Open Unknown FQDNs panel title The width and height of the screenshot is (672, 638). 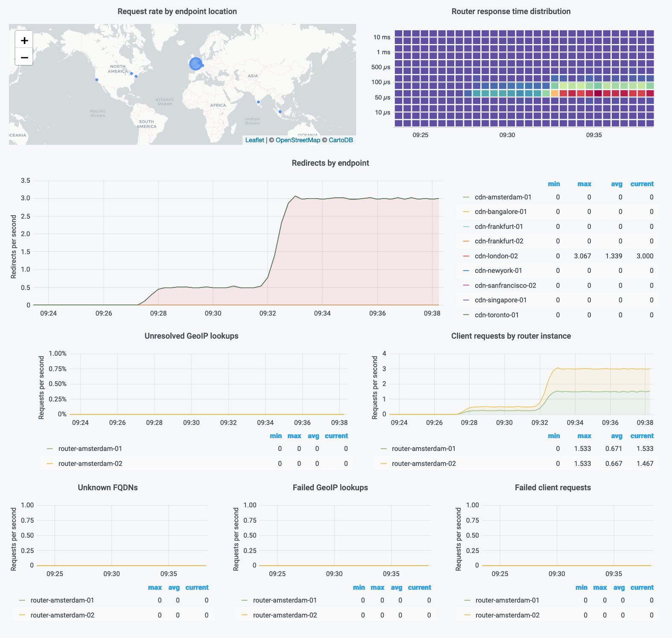[x=108, y=488]
